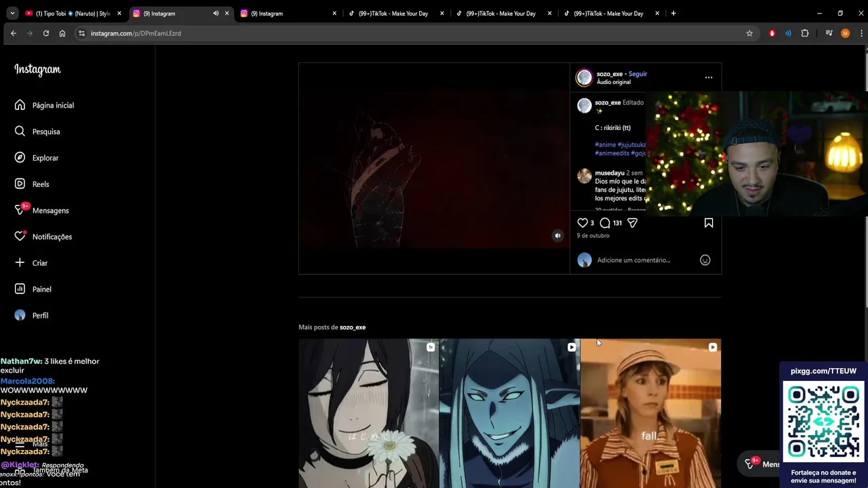Open sozo_exe username in post header
Viewport: 868px width, 488px height.
tap(610, 74)
